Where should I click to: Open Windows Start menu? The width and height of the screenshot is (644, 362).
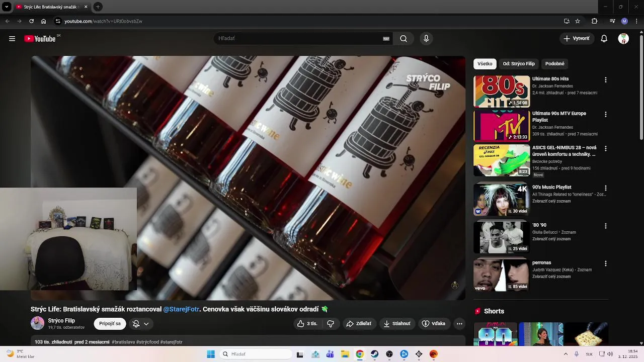click(211, 354)
